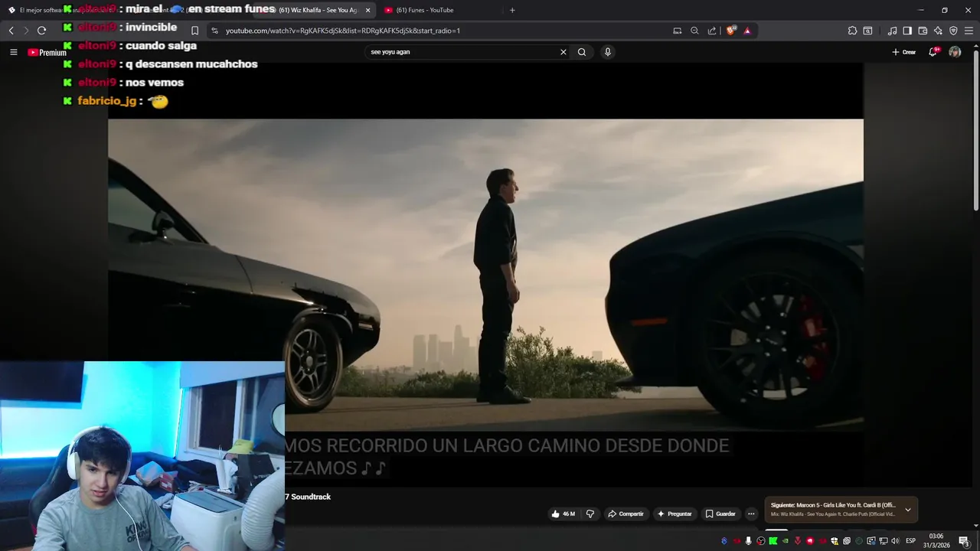Viewport: 980px width, 551px height.
Task: Click the Siguiente Maroon 5 next-up title
Action: coord(833,505)
